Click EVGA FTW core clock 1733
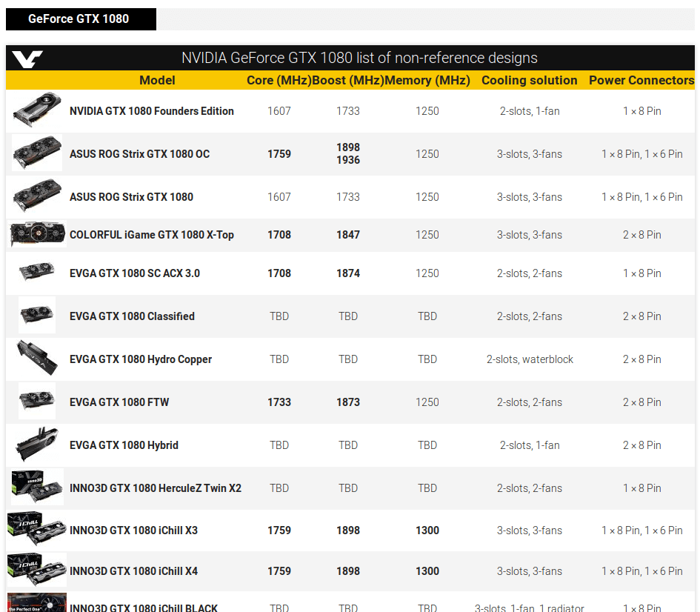 click(x=279, y=402)
